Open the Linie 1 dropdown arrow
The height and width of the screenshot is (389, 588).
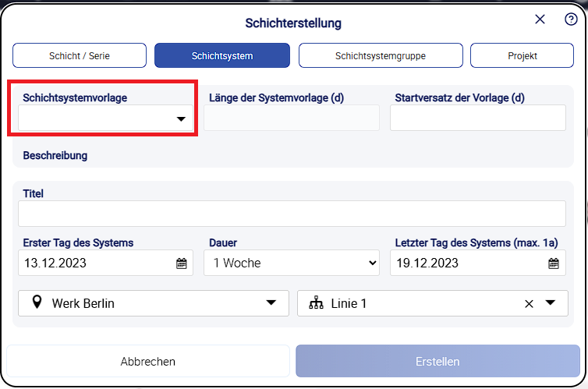pos(551,303)
